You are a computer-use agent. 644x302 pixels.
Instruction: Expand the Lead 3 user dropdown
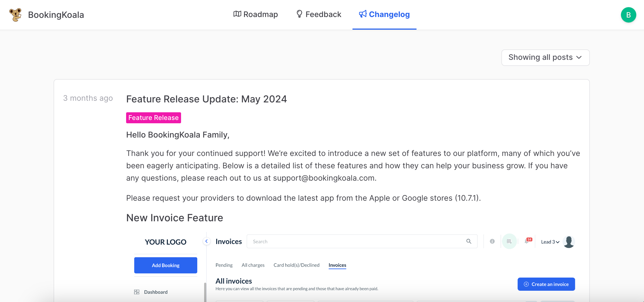coord(550,242)
